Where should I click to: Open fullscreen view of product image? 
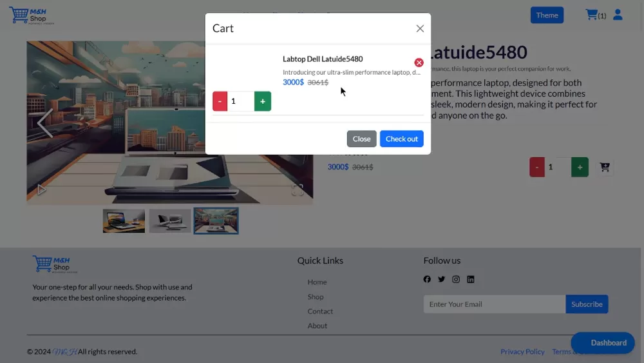(x=298, y=190)
